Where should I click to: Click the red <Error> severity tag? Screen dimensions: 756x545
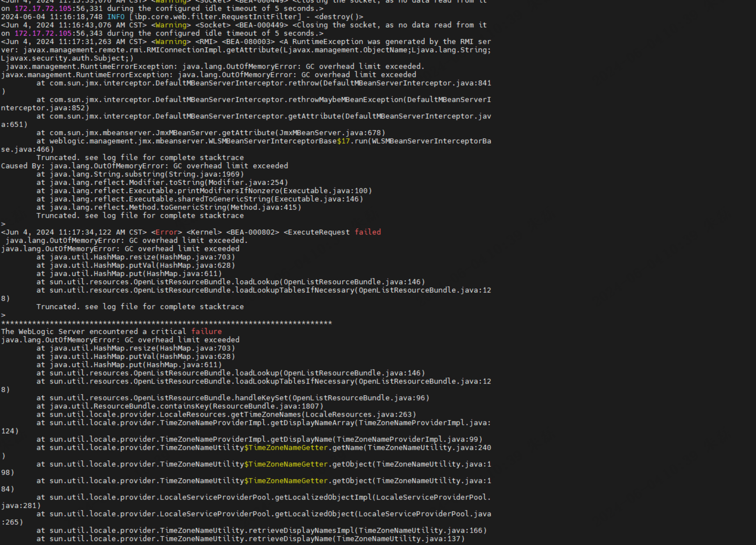[166, 232]
